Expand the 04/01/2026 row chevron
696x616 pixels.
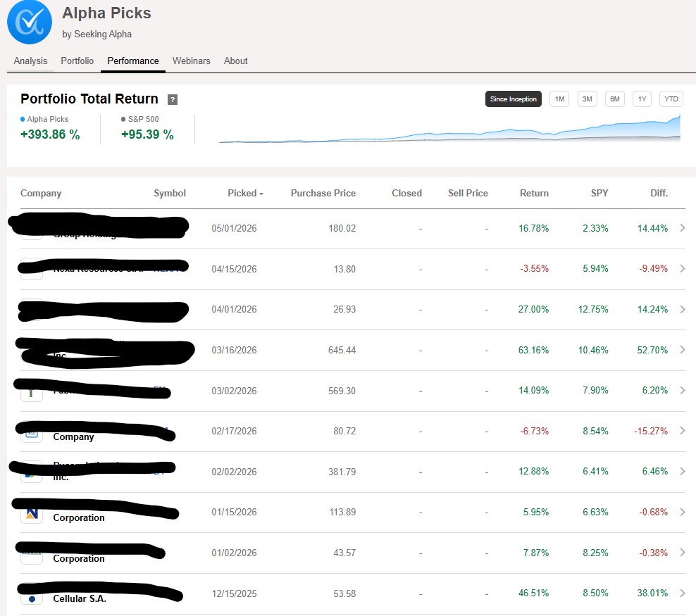coord(682,309)
